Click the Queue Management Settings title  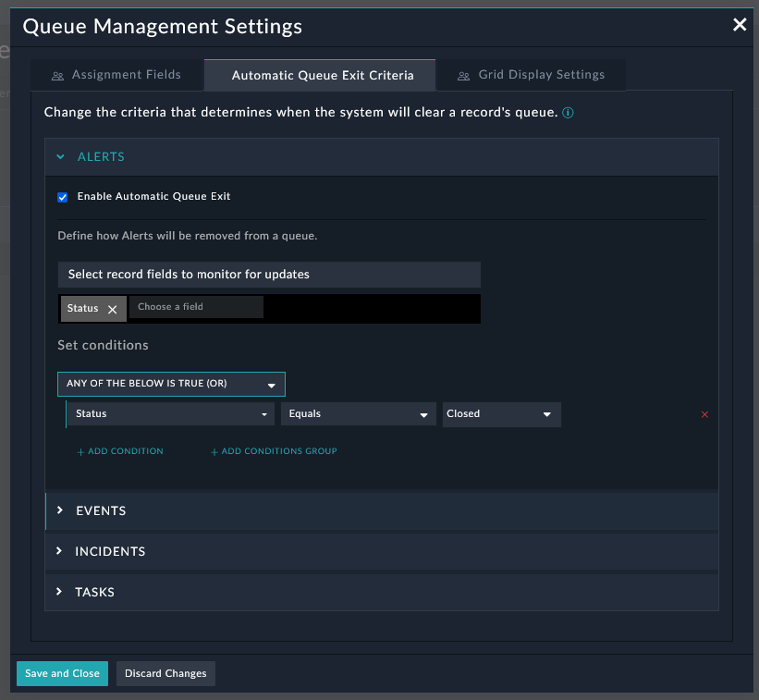[162, 27]
